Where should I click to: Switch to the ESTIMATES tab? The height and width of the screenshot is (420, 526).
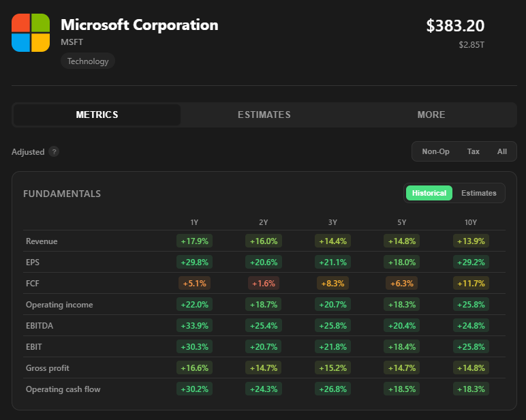[264, 115]
